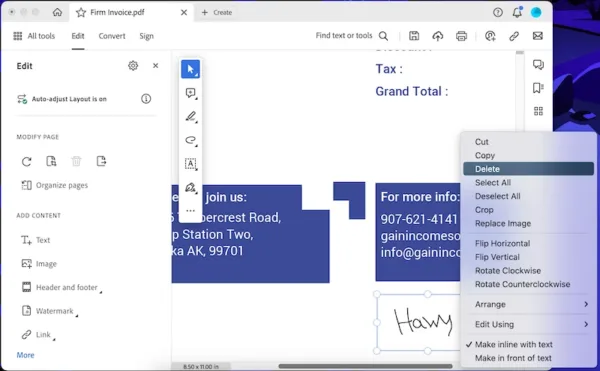Open the All tools grid menu
Viewport: 600px width, 371px height.
click(34, 36)
